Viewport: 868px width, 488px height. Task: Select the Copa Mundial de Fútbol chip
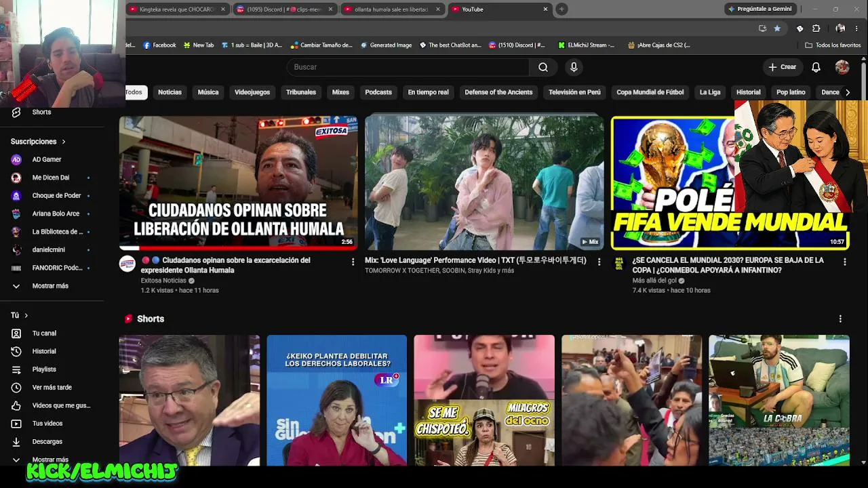coord(650,92)
